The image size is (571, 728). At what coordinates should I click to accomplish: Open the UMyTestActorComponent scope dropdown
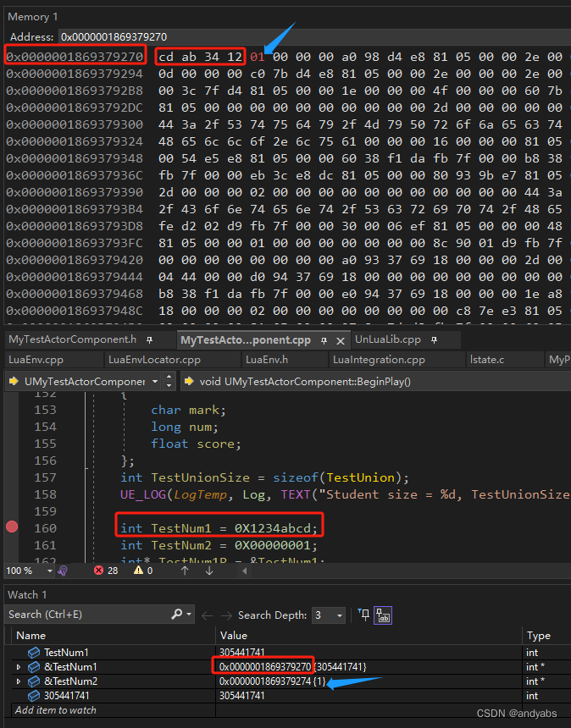[x=155, y=382]
